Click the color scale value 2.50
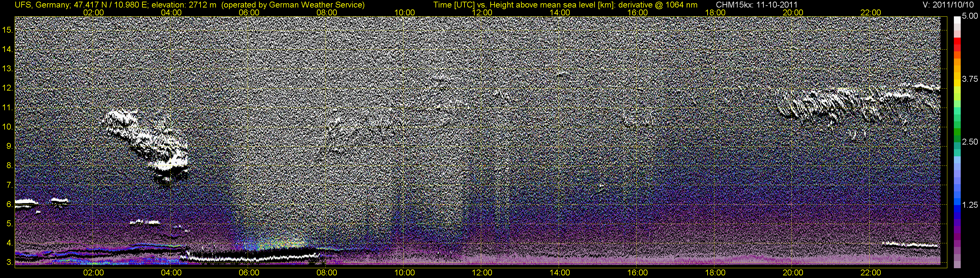This screenshot has width=980, height=278. 970,142
